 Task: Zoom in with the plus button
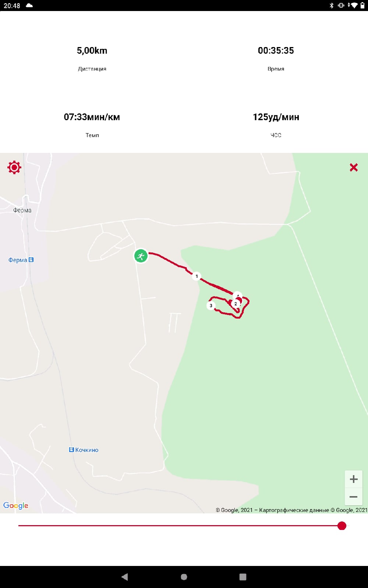tap(354, 479)
